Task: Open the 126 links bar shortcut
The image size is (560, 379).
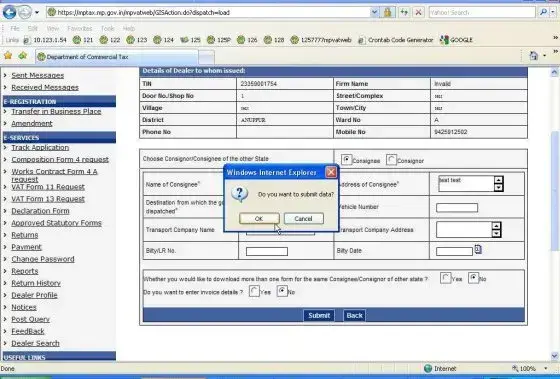Action: tap(247, 40)
